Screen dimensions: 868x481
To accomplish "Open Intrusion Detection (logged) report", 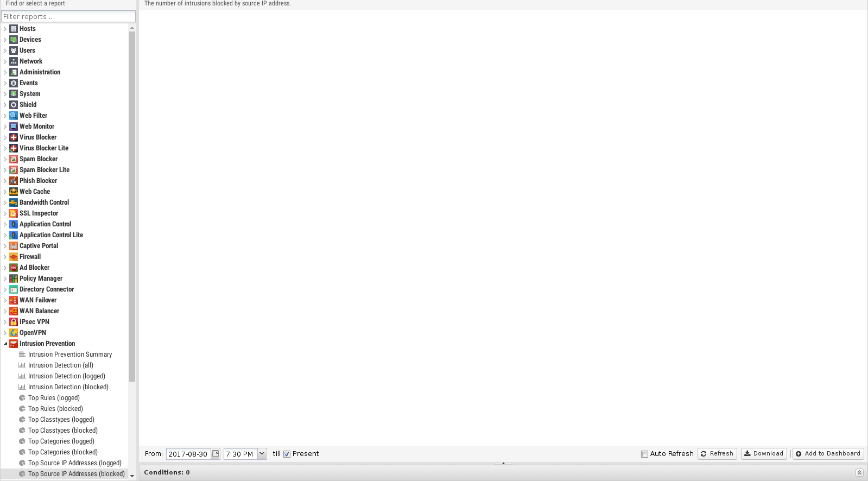I will point(67,376).
